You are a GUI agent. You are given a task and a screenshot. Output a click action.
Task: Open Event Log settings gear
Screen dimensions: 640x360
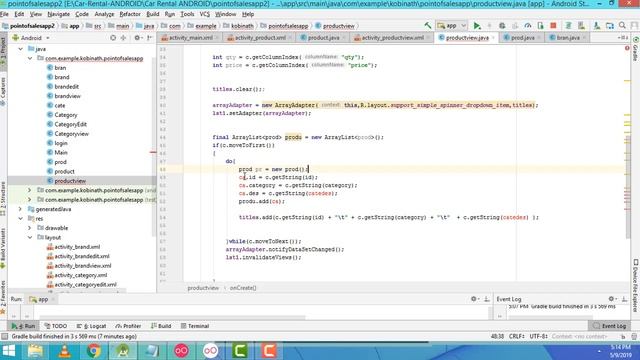click(611, 299)
